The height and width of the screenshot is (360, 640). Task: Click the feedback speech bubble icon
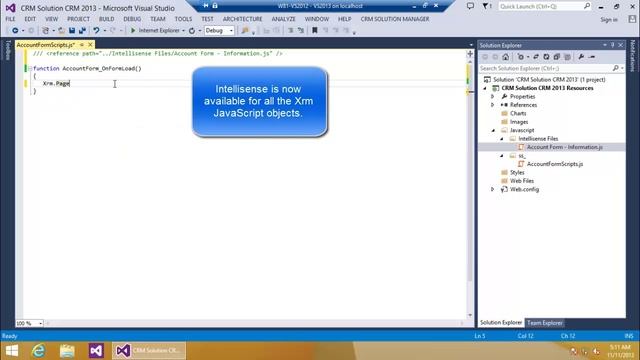pyautogui.click(x=470, y=6)
